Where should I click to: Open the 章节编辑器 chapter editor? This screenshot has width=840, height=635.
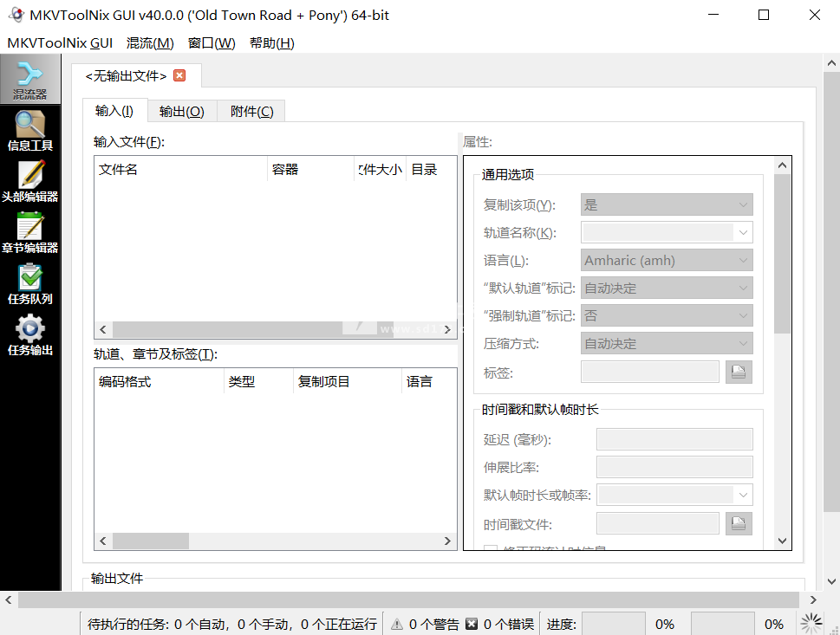[x=30, y=233]
